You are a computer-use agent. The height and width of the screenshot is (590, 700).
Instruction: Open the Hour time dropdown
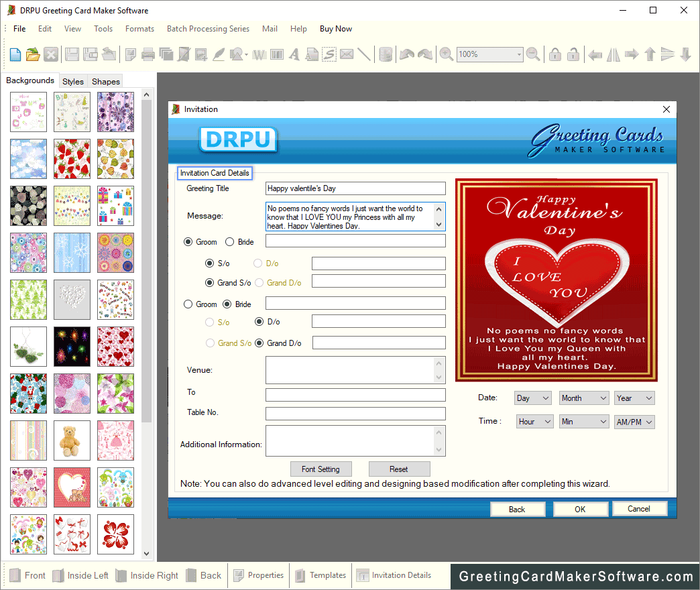pos(535,422)
